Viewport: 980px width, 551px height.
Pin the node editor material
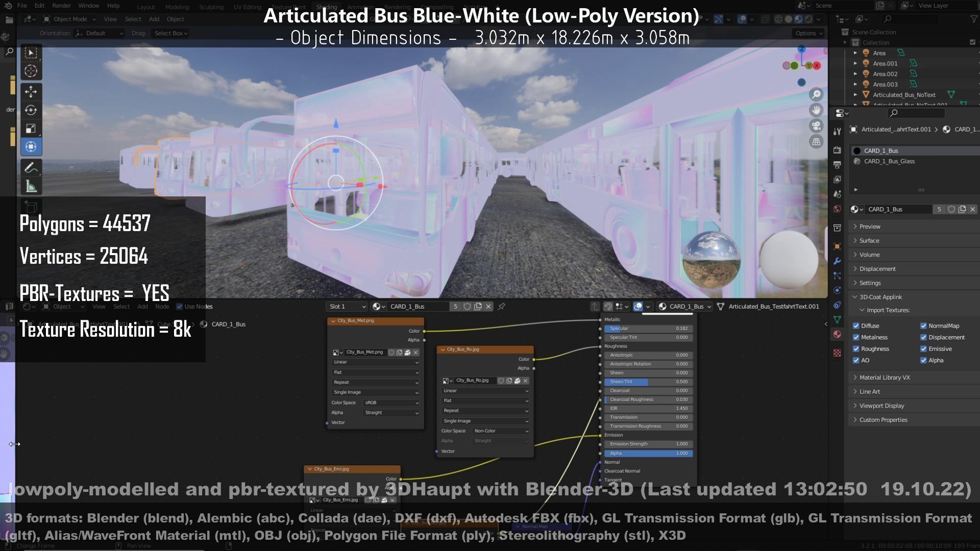click(x=502, y=307)
